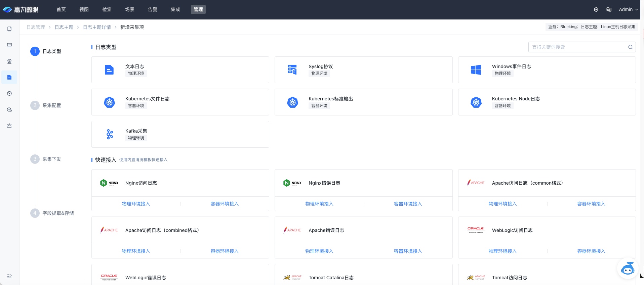Click the sidebar webcam-style icon
The width and height of the screenshot is (644, 285).
9,61
